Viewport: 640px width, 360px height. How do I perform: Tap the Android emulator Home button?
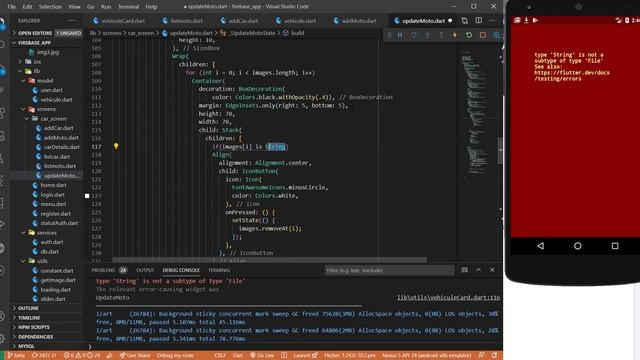click(578, 246)
